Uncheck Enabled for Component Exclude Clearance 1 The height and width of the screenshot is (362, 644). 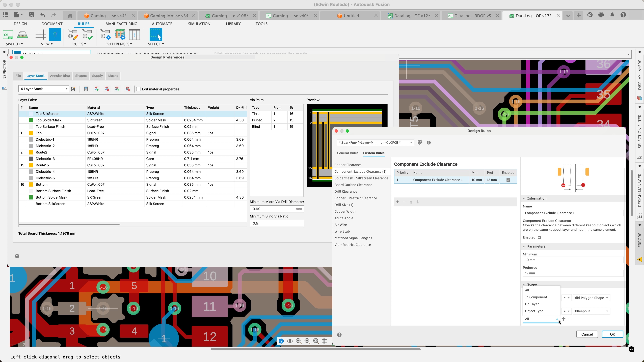coord(508,180)
